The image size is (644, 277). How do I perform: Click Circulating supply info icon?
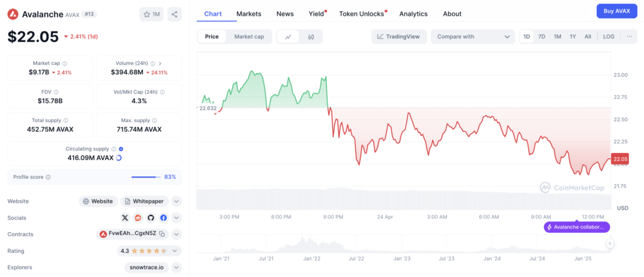click(114, 149)
